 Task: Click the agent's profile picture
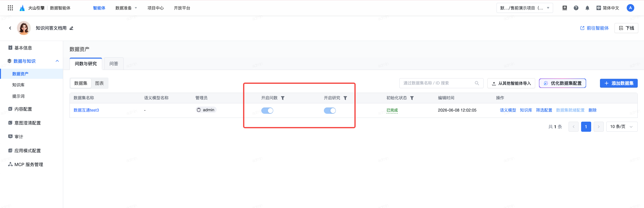(x=24, y=28)
